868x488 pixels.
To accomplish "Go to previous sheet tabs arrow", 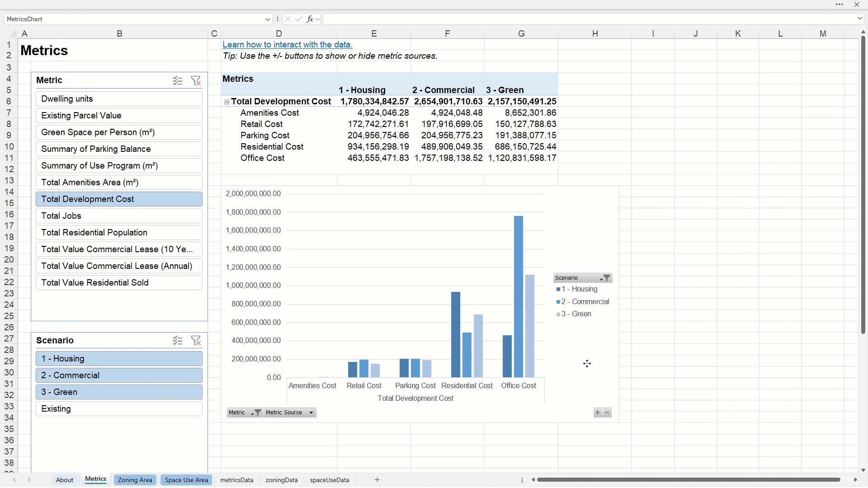I will tap(14, 480).
